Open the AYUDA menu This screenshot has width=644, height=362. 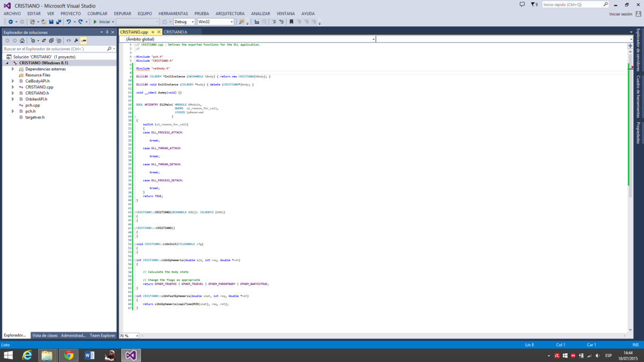[308, 13]
